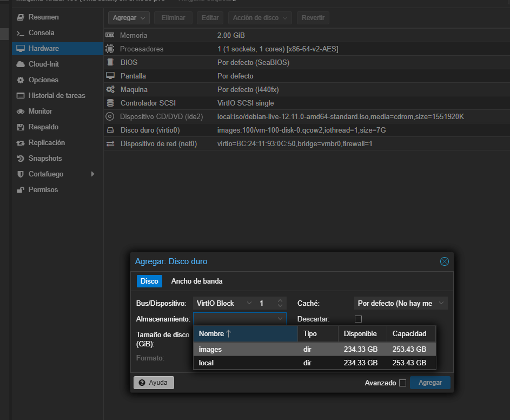Click the Permisos padlock icon

[21, 190]
